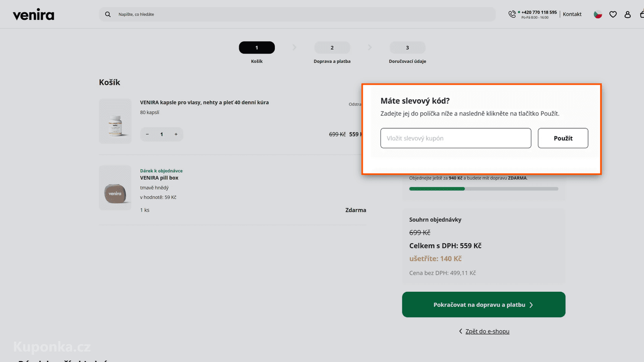Click the phone handset icon

click(x=512, y=14)
